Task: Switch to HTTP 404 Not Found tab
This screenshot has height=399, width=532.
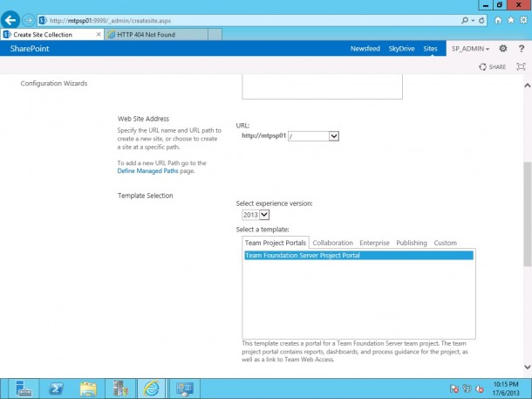Action: 156,34
